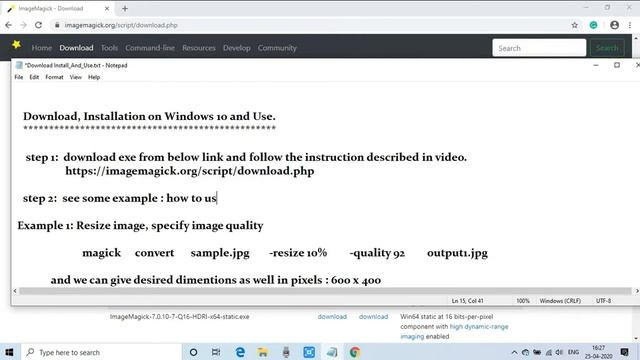The image size is (640, 360).
Task: Show hidden tray icons chevron
Action: [514, 352]
